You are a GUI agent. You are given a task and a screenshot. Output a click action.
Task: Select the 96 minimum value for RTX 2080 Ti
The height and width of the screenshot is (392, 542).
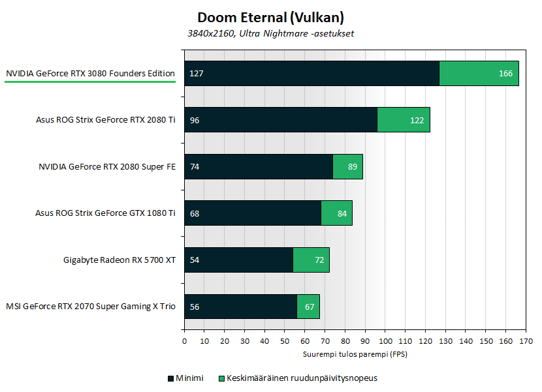(x=195, y=120)
